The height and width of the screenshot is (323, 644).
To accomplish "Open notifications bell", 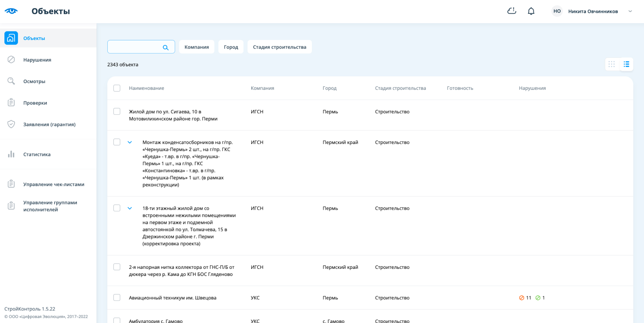I will pyautogui.click(x=531, y=11).
